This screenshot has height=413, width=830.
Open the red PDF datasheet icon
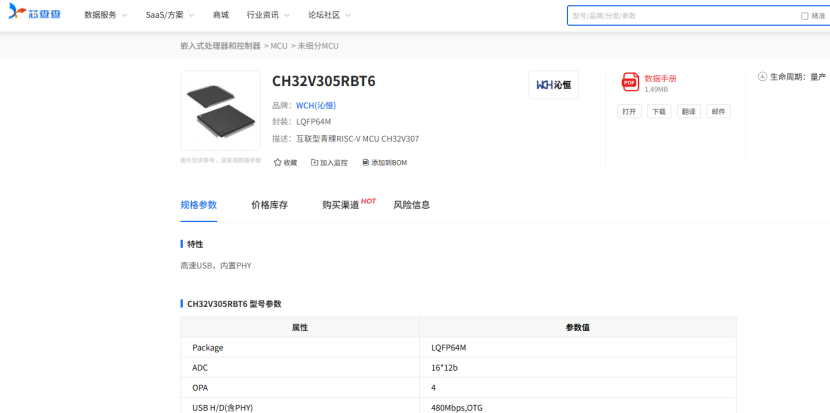(x=630, y=82)
